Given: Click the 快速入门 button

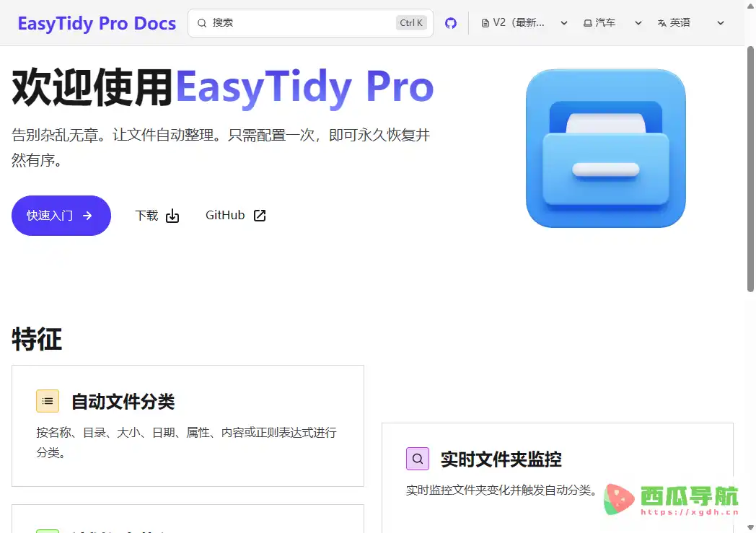Looking at the screenshot, I should [x=61, y=216].
